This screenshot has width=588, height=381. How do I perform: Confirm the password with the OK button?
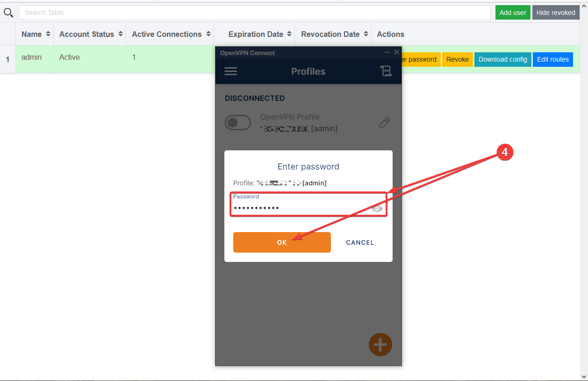pyautogui.click(x=282, y=242)
